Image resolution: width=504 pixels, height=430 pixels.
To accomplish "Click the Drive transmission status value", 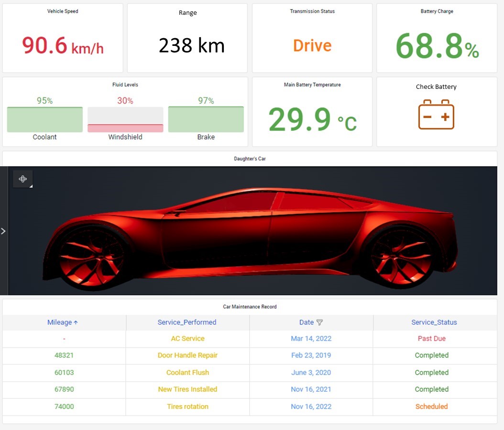I will coord(312,45).
